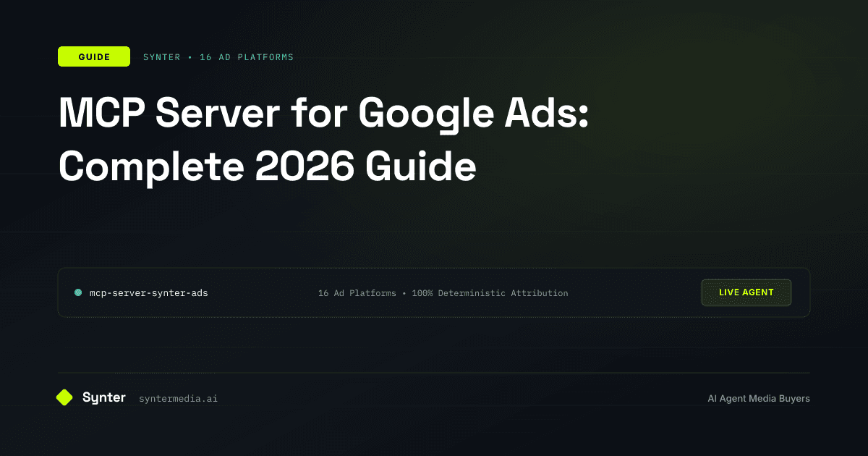Image resolution: width=868 pixels, height=456 pixels.
Task: Click the Synter brand name text
Action: (x=104, y=397)
